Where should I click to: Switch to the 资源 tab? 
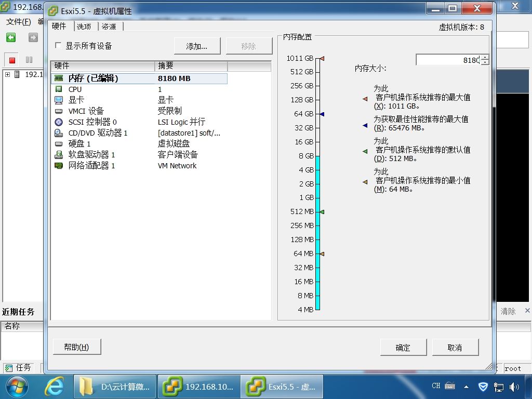point(109,26)
